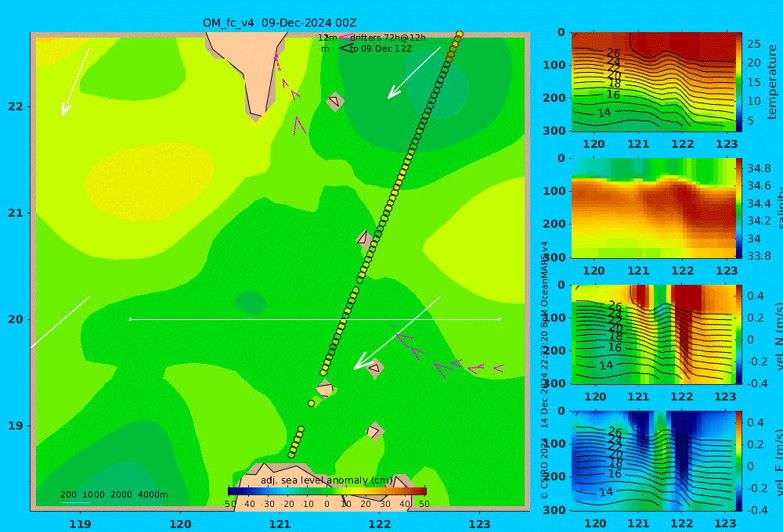Open the eastward velocity cross-section panel
This screenshot has width=783, height=532.
tap(653, 461)
